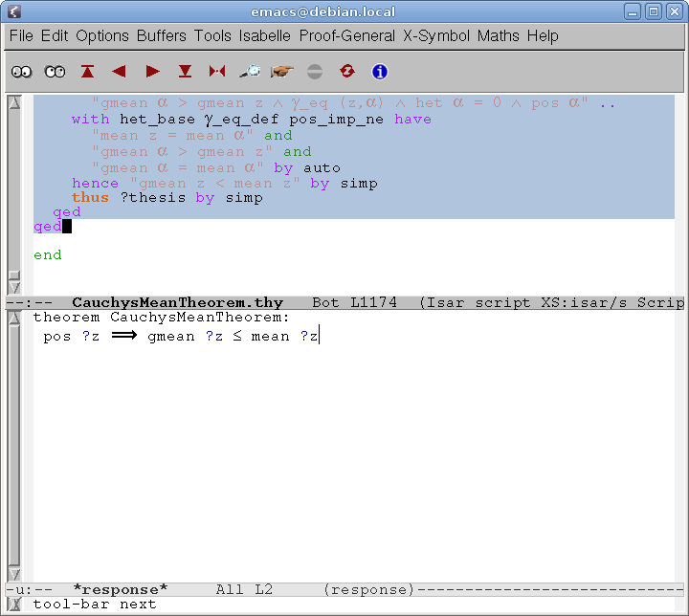Open the Maths dropdown menu

pyautogui.click(x=498, y=35)
